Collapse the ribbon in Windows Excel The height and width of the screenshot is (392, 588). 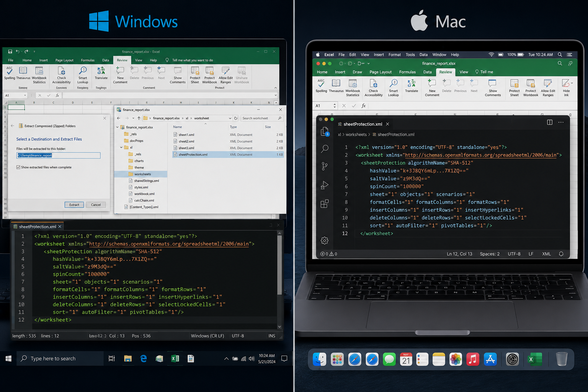coord(275,88)
